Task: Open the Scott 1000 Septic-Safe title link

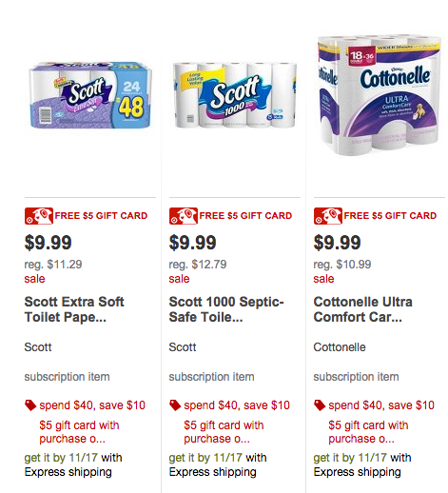Action: [226, 309]
